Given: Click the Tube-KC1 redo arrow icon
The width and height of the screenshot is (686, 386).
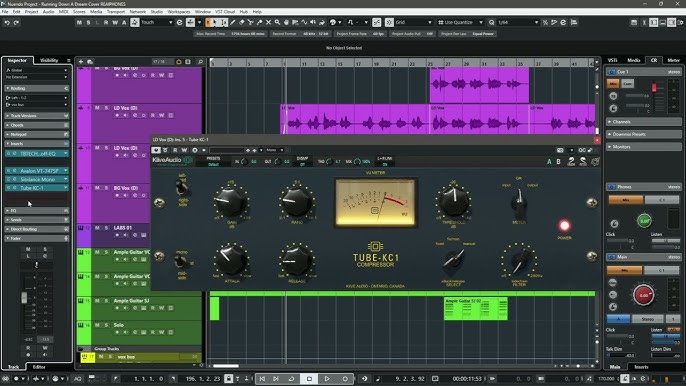Looking at the screenshot, I should click(x=583, y=161).
